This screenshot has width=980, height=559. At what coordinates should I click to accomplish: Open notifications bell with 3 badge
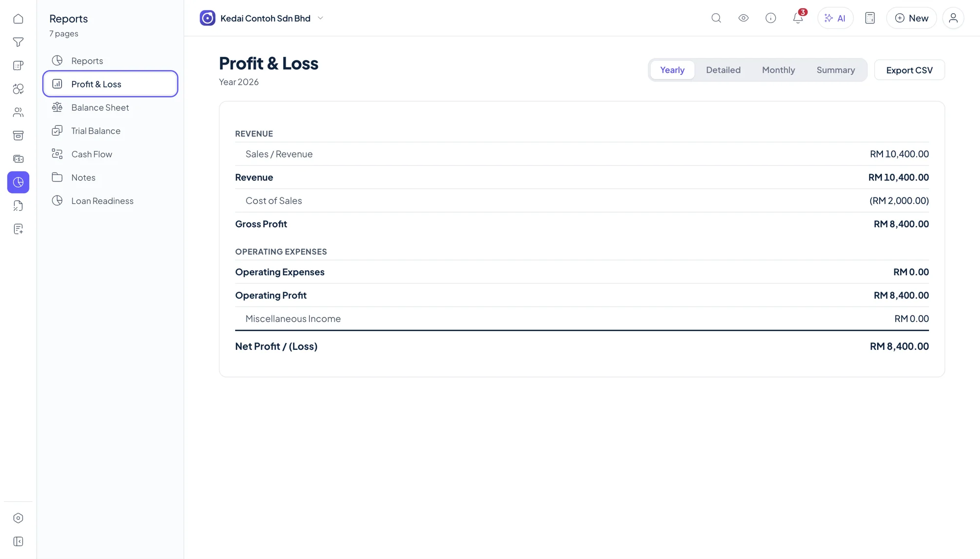[x=798, y=18]
